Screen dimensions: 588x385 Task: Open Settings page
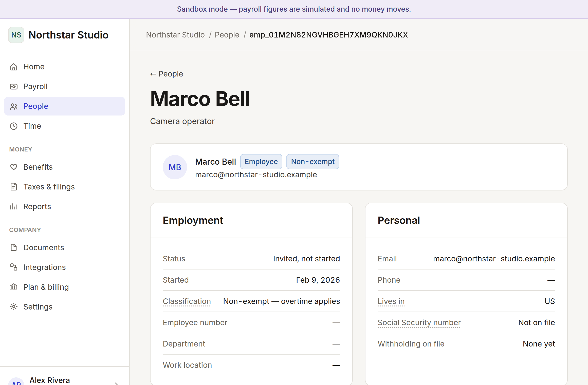[65, 307]
